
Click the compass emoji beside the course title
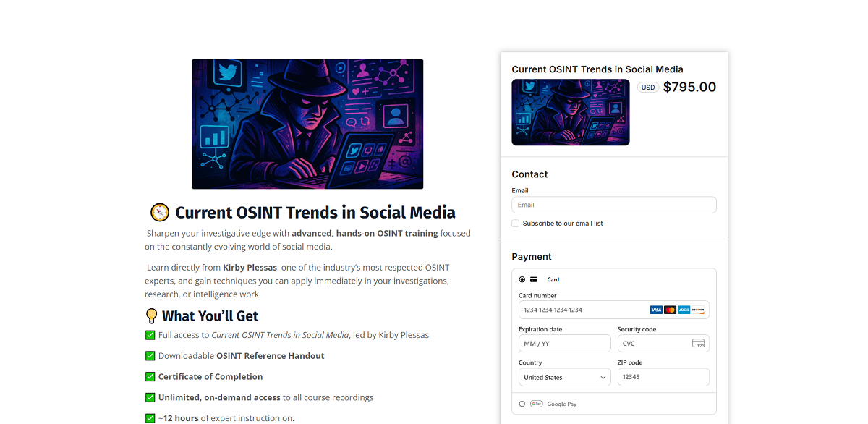(160, 213)
